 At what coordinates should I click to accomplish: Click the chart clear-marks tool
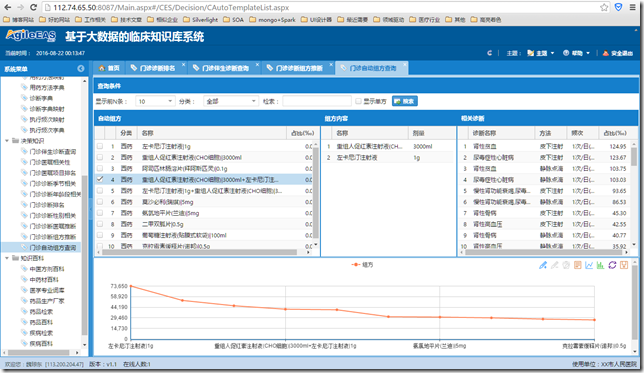(566, 265)
